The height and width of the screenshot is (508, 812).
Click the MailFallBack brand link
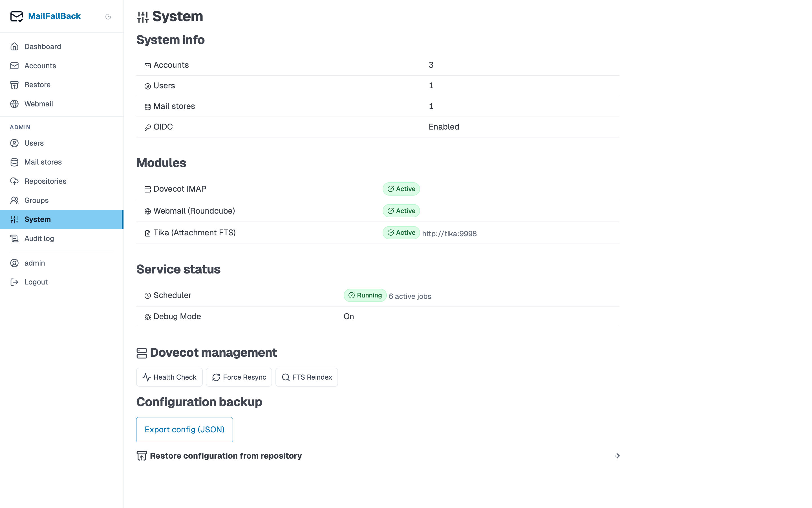coord(54,16)
